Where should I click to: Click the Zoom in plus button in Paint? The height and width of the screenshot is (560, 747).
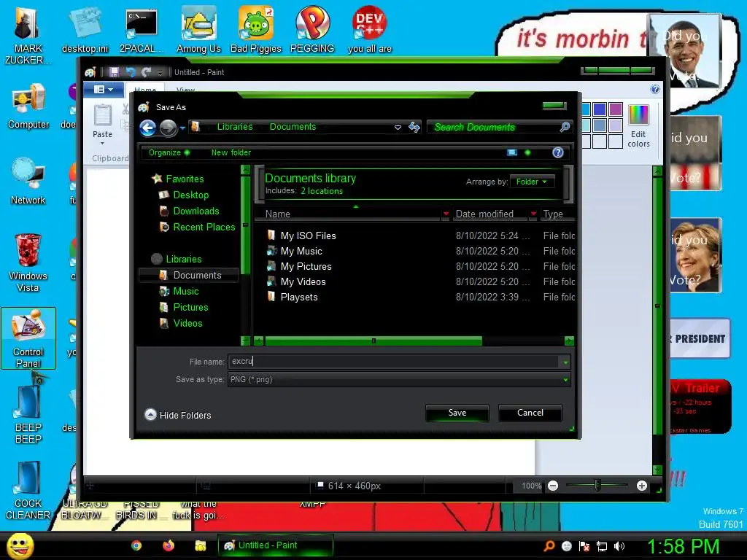642,486
